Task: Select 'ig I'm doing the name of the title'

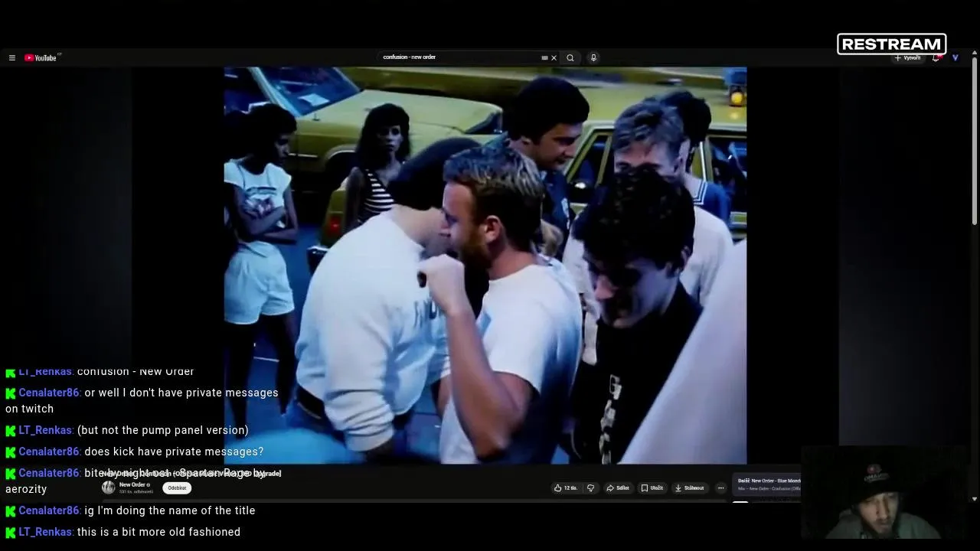Action: [x=170, y=510]
